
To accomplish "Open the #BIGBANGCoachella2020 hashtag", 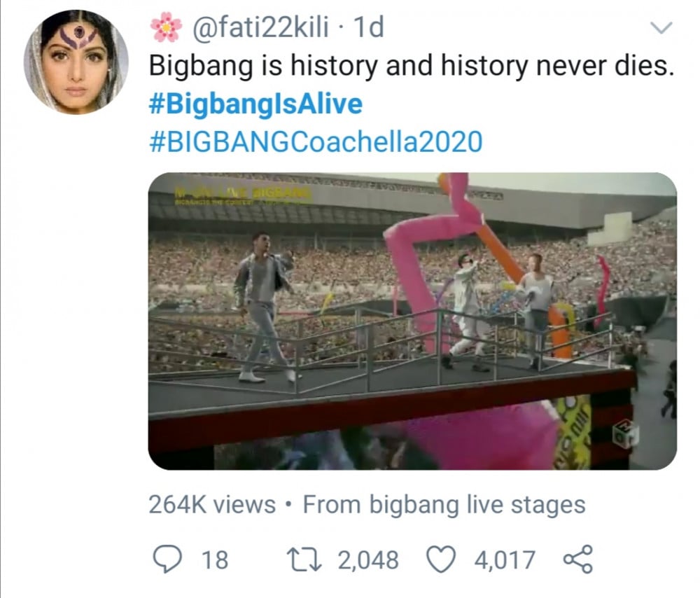I will [316, 141].
